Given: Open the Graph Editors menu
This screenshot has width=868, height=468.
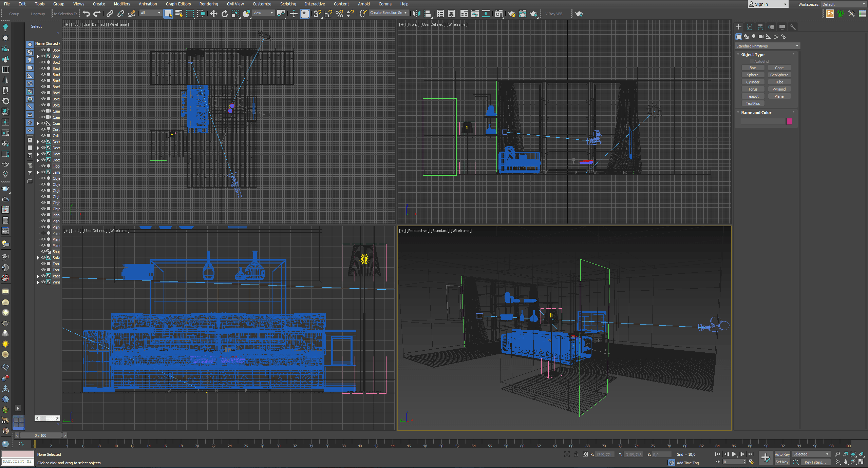Looking at the screenshot, I should pos(178,4).
